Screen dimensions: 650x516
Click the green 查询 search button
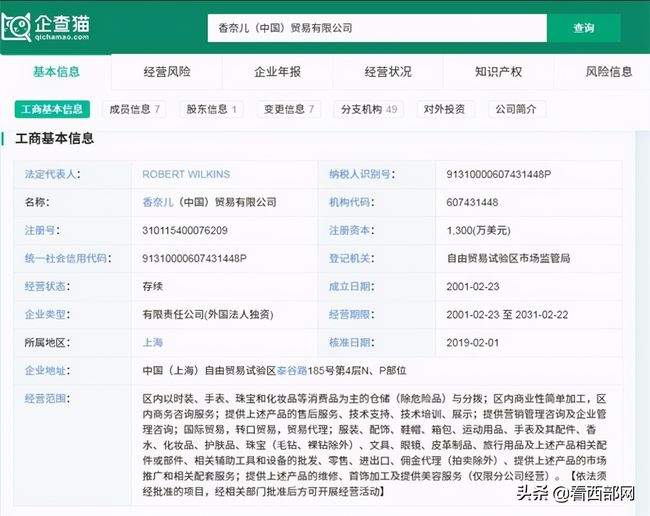[584, 28]
